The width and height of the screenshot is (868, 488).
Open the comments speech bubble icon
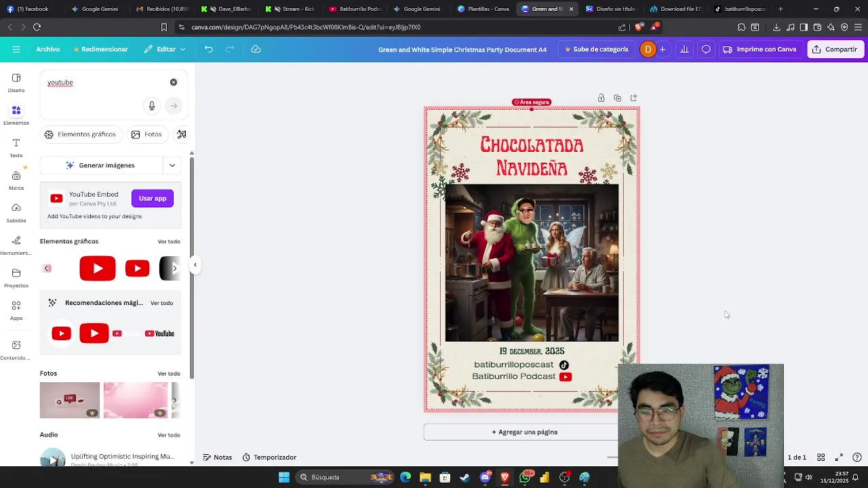tap(706, 49)
